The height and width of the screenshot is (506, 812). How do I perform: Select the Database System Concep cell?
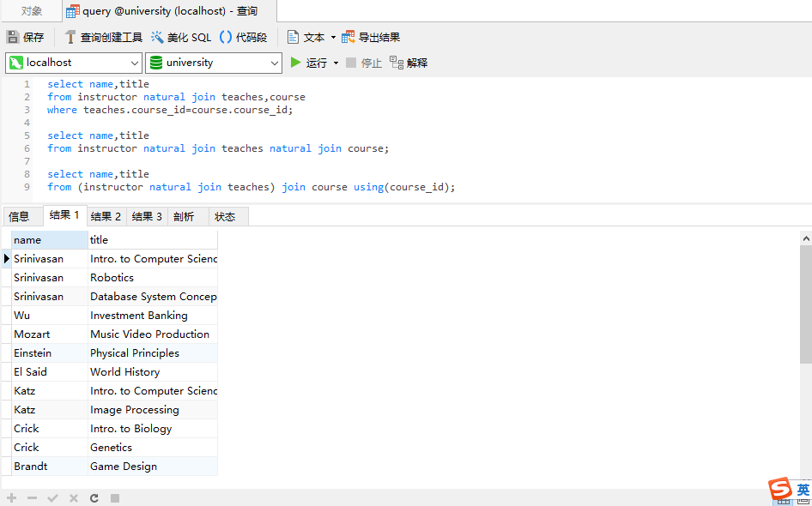click(153, 297)
